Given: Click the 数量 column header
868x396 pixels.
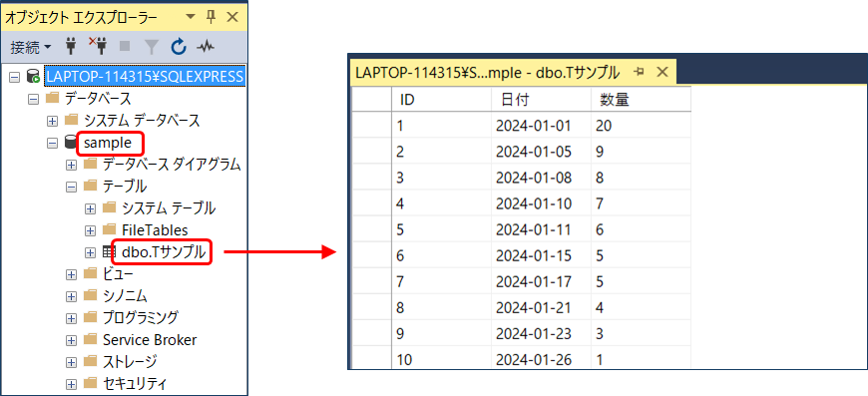Looking at the screenshot, I should (x=641, y=100).
